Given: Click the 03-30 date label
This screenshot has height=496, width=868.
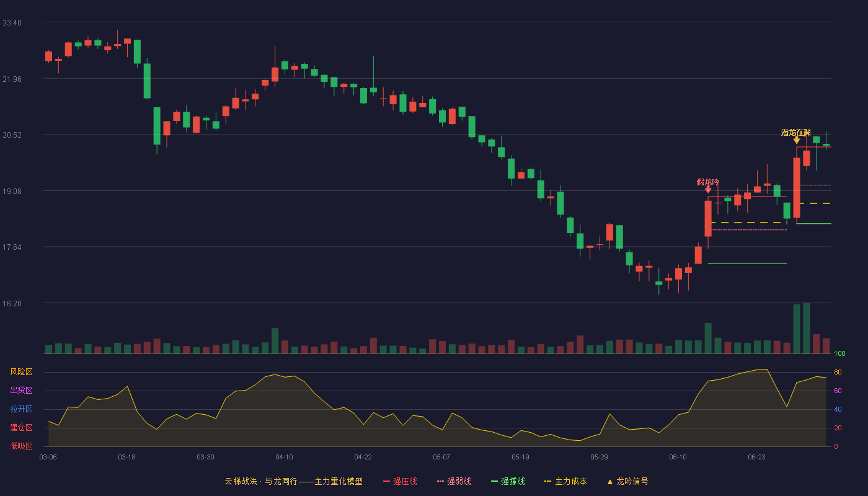Looking at the screenshot, I should (x=205, y=457).
